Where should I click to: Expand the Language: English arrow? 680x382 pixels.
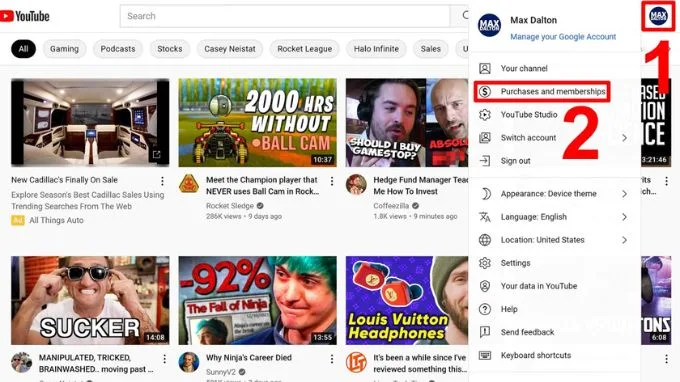[624, 217]
